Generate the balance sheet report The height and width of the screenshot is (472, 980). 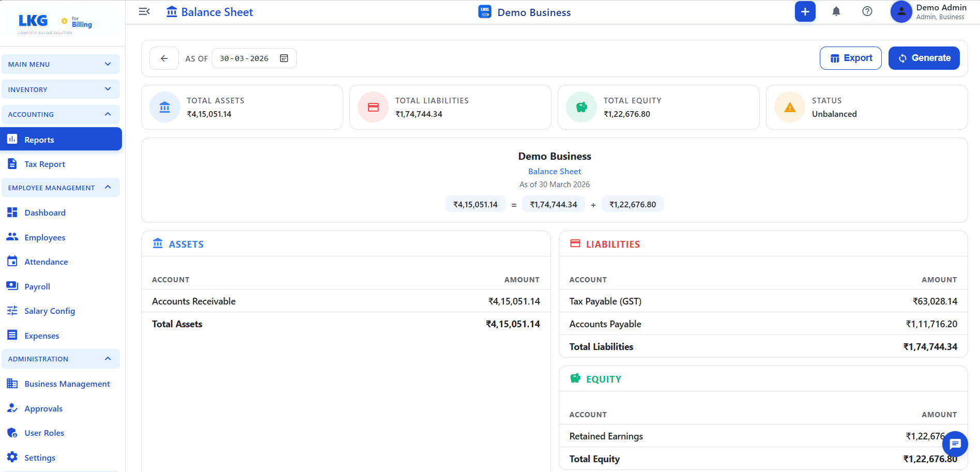pos(924,58)
